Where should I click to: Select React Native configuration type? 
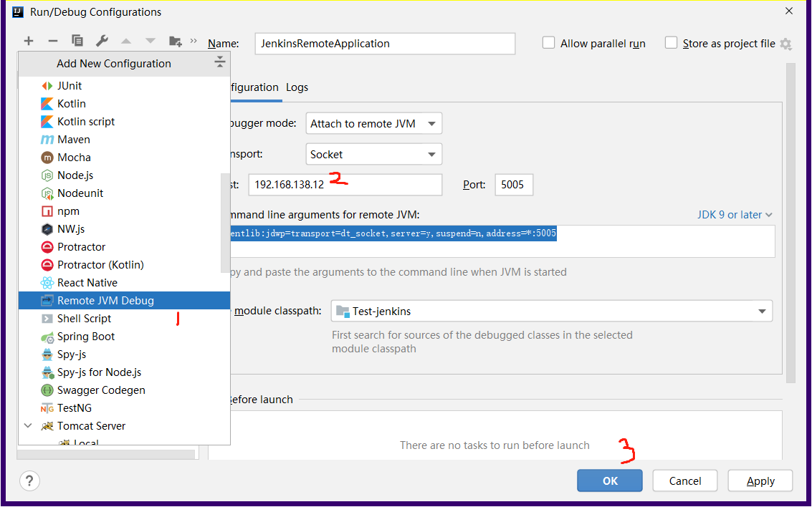[124, 282]
